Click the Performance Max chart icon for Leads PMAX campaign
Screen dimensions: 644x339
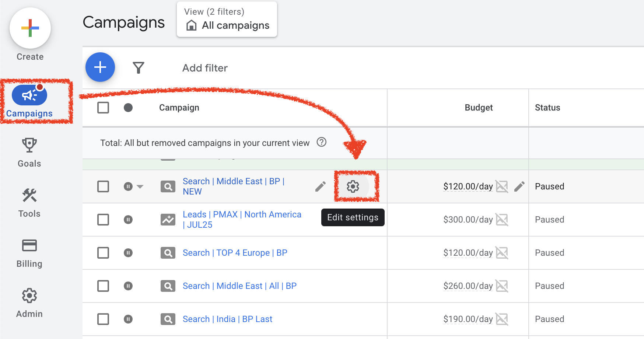point(168,219)
